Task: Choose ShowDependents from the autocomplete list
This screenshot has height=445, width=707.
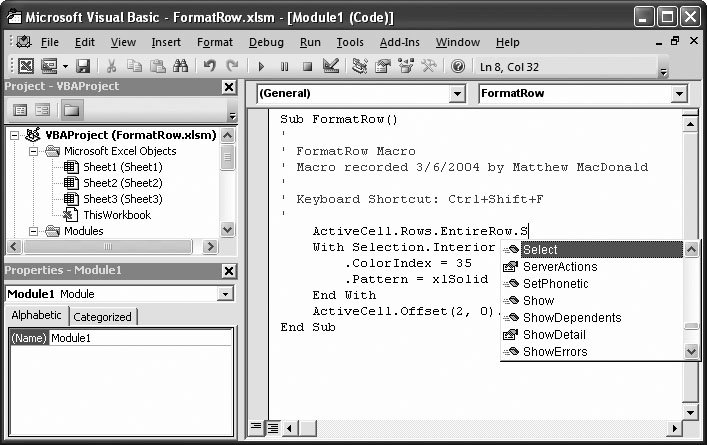Action: point(571,318)
